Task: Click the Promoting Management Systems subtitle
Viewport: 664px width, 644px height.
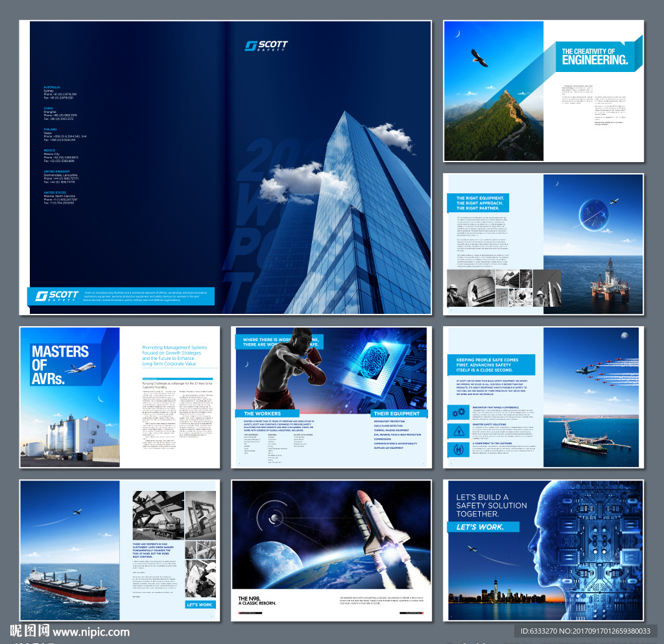Action: tap(174, 355)
